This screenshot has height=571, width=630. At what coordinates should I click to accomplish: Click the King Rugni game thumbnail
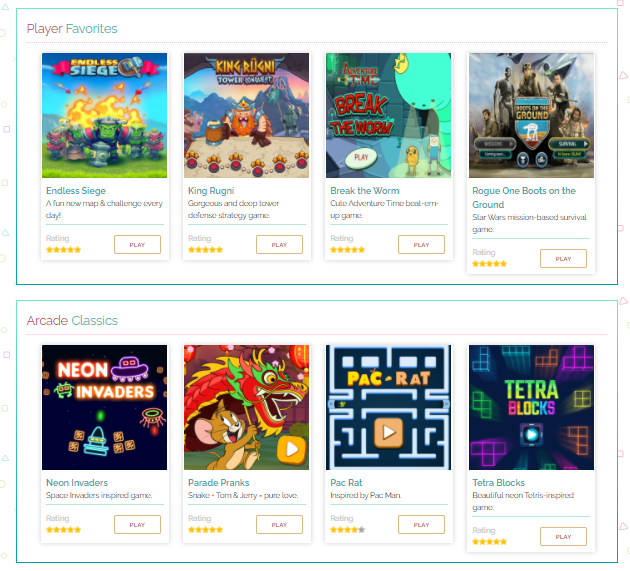coord(246,115)
